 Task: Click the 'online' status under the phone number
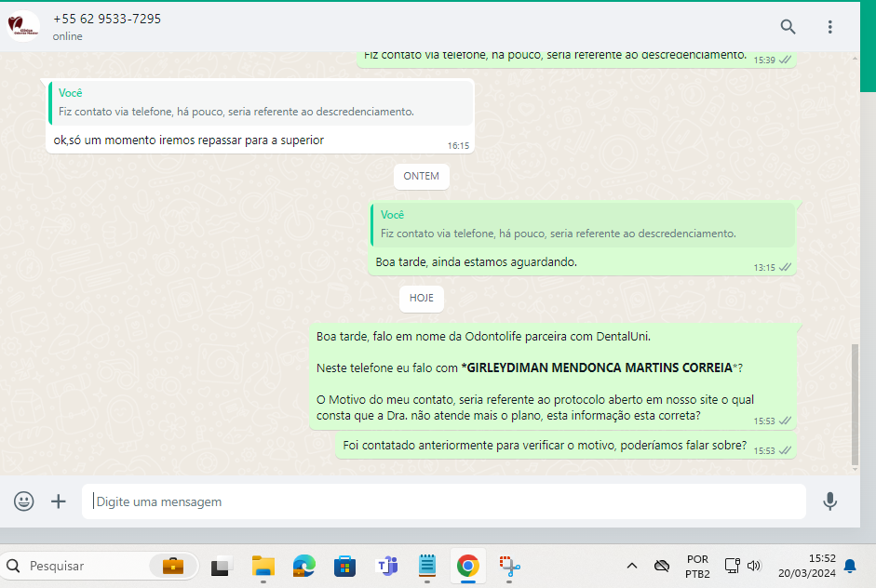68,36
